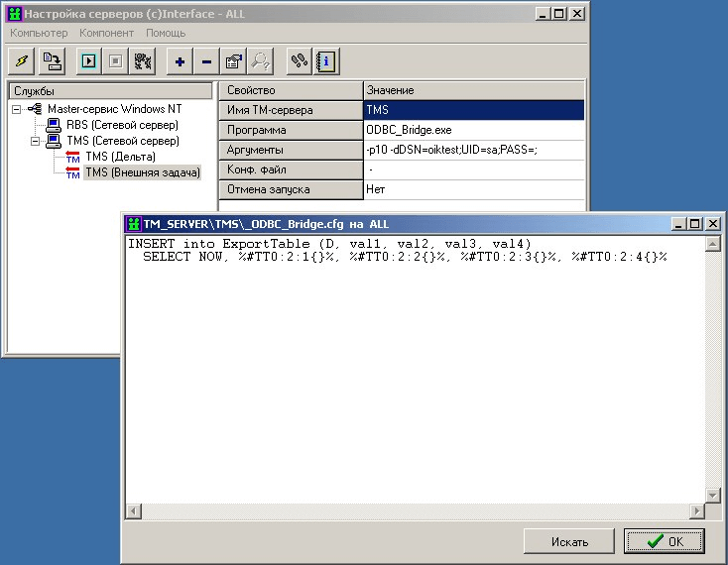Viewport: 728px width, 565px height.
Task: Open the Компонент menu
Action: click(x=106, y=33)
